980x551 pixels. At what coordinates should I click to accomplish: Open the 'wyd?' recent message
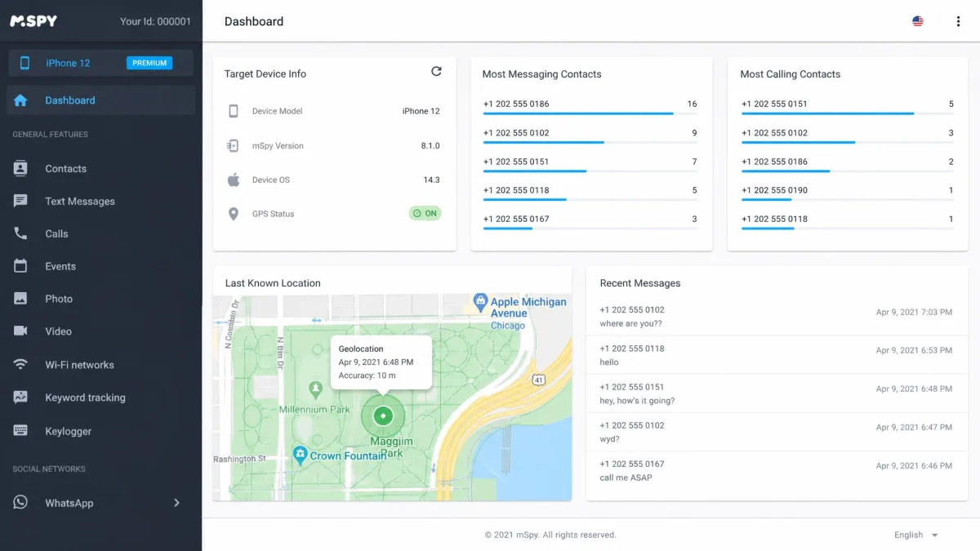[777, 432]
